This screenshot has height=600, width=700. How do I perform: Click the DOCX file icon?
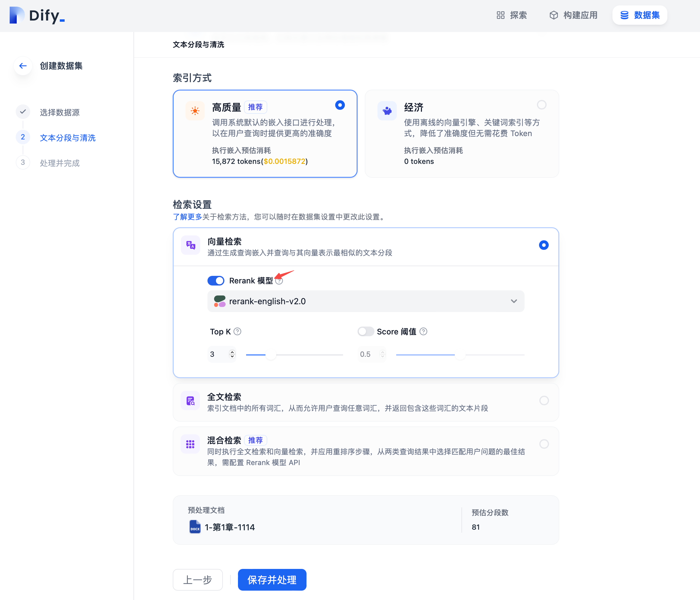pos(195,527)
